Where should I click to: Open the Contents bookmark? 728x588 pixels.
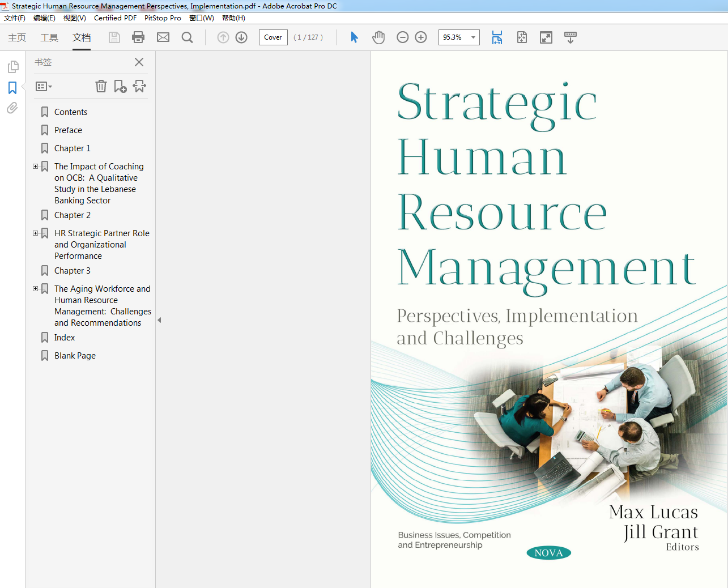coord(71,112)
